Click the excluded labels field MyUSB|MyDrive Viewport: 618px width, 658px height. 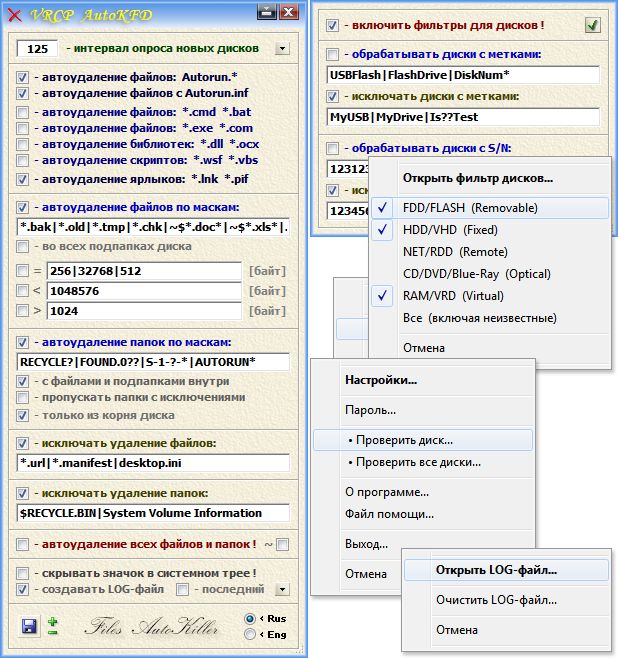(x=463, y=117)
